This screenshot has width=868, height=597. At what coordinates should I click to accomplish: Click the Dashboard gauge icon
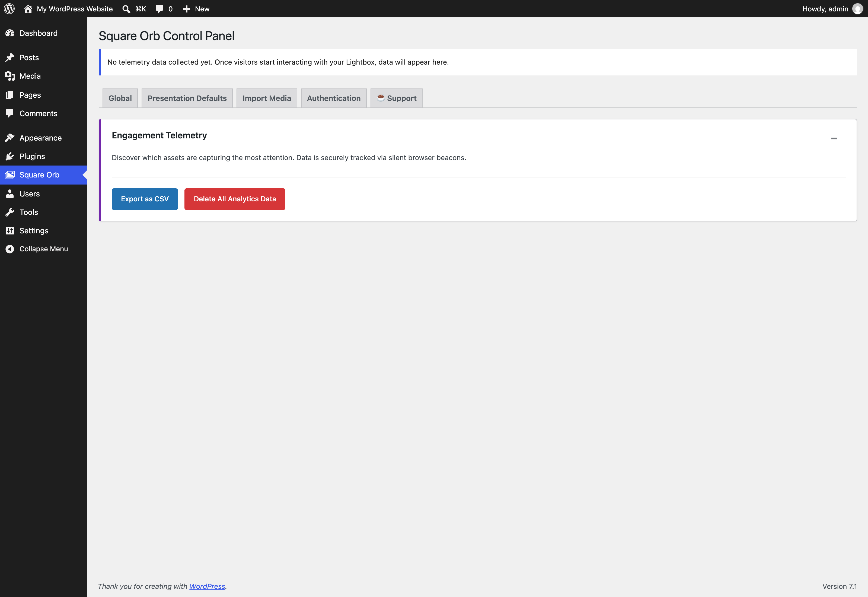click(10, 33)
